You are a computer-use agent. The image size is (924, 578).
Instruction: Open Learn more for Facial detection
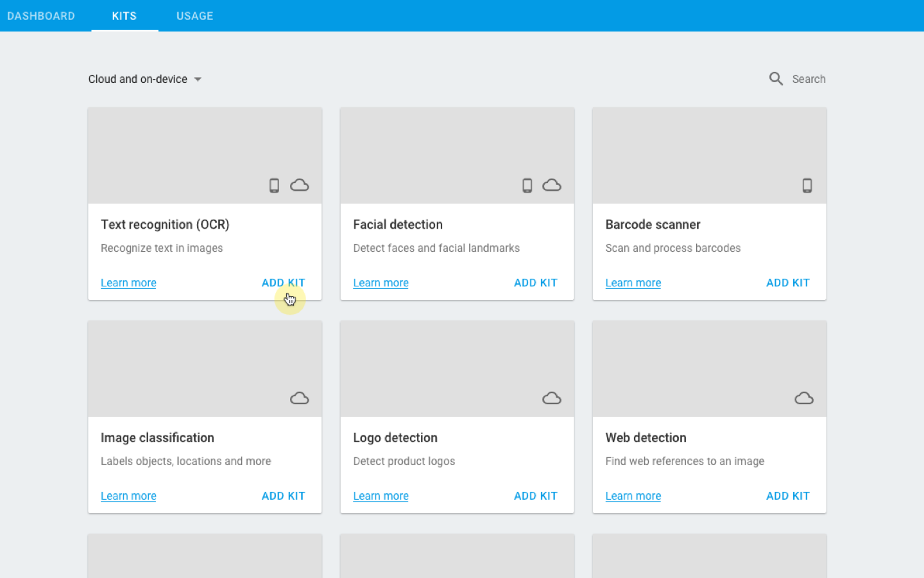381,283
